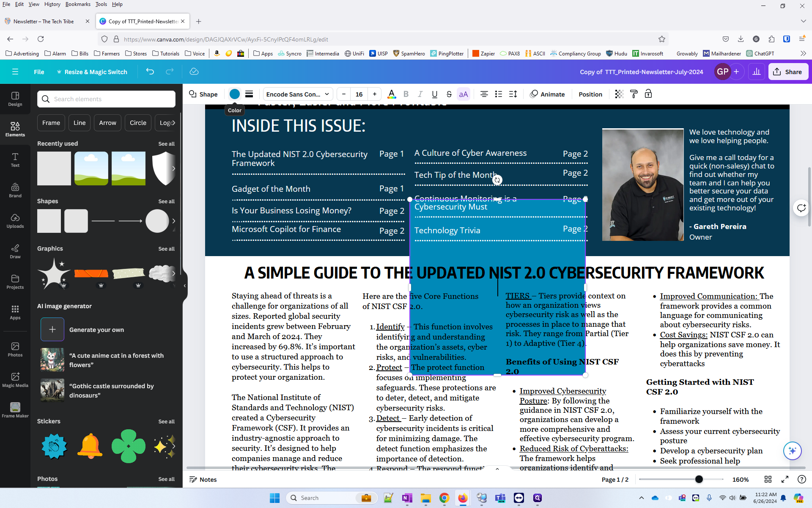Open the Brand panel
This screenshot has height=508, width=812.
pyautogui.click(x=15, y=190)
